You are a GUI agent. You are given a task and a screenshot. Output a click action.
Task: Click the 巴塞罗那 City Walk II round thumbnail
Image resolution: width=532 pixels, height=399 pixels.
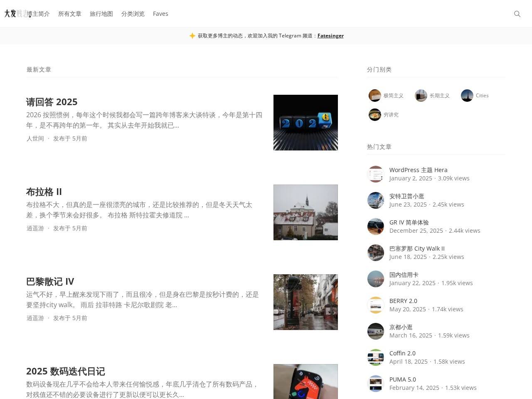click(376, 253)
